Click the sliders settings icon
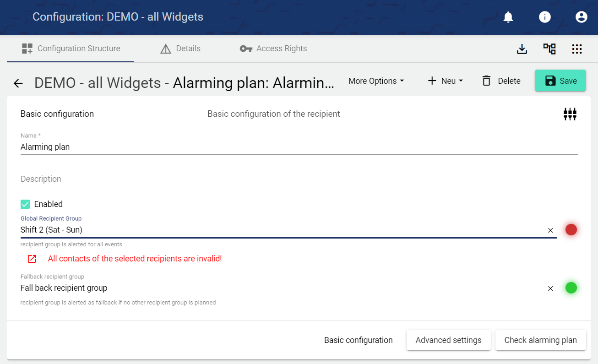 (x=570, y=114)
